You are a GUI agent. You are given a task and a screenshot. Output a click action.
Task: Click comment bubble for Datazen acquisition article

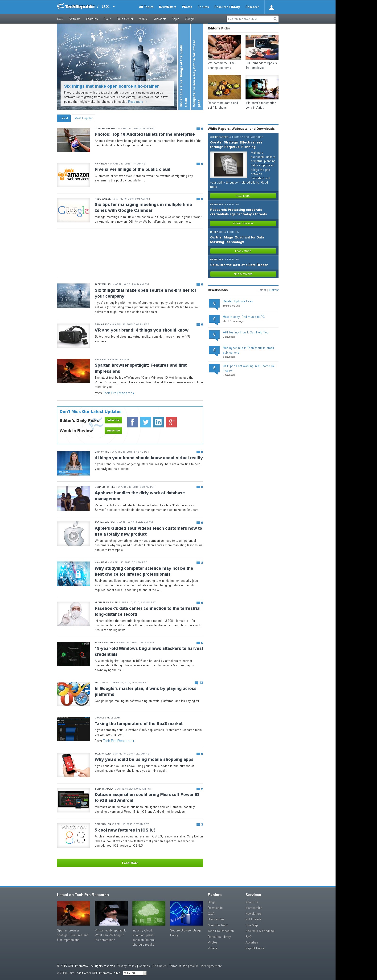click(200, 789)
